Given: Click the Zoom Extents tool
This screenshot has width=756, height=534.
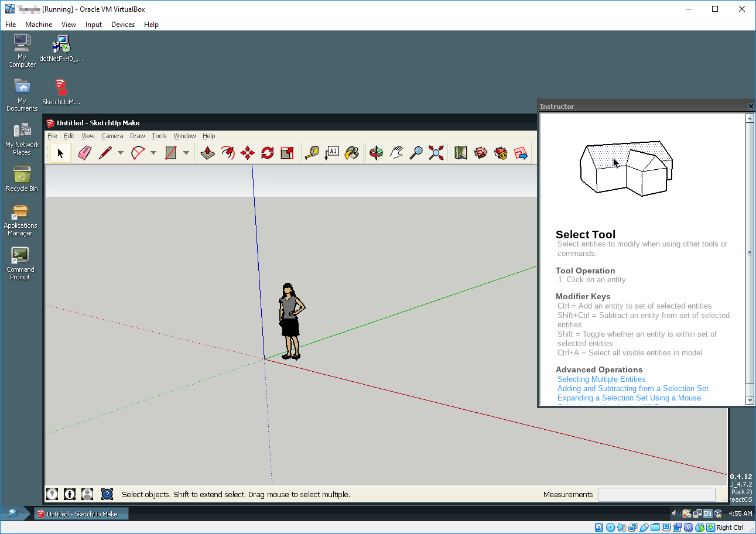Looking at the screenshot, I should [x=436, y=153].
